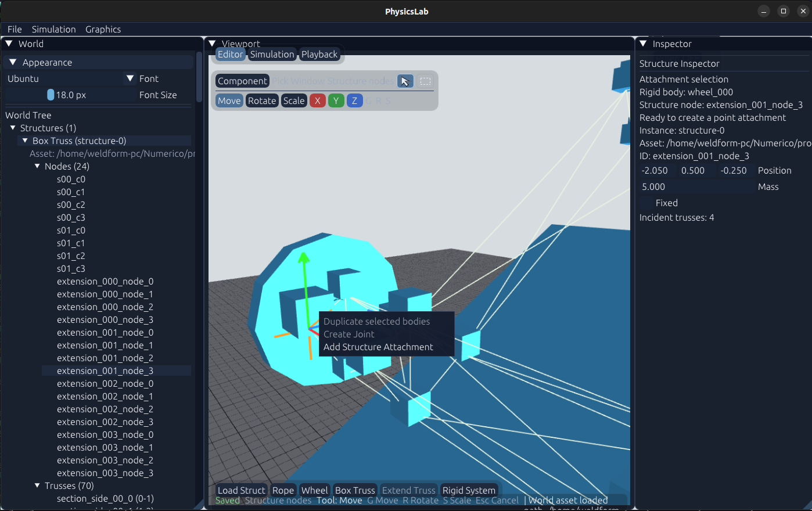Image resolution: width=812 pixels, height=511 pixels.
Task: Click 'Tool: Move' in status bar
Action: (339, 501)
